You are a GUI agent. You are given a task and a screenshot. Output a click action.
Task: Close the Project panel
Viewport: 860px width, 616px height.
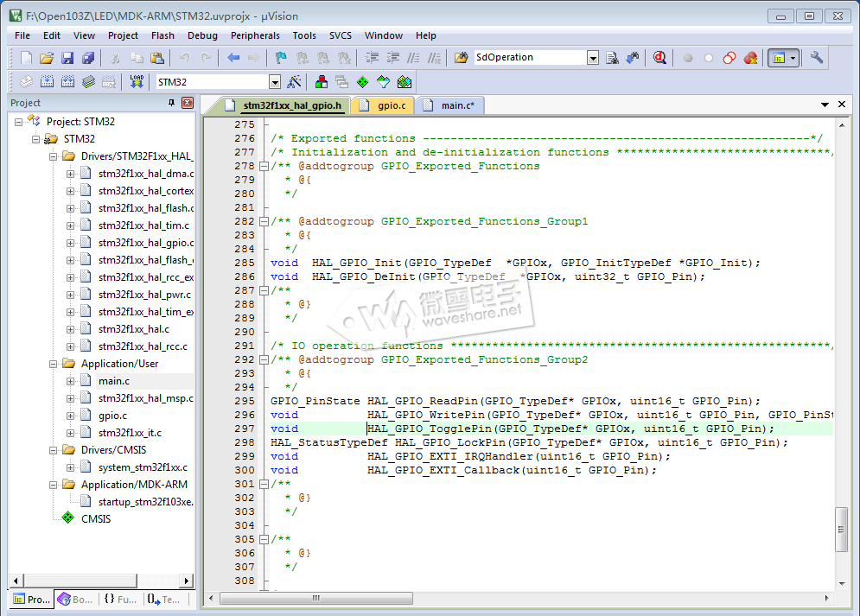(x=188, y=103)
